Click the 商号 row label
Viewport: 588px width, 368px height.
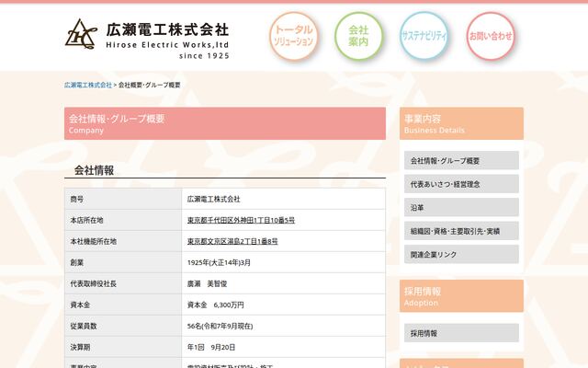tap(77, 199)
